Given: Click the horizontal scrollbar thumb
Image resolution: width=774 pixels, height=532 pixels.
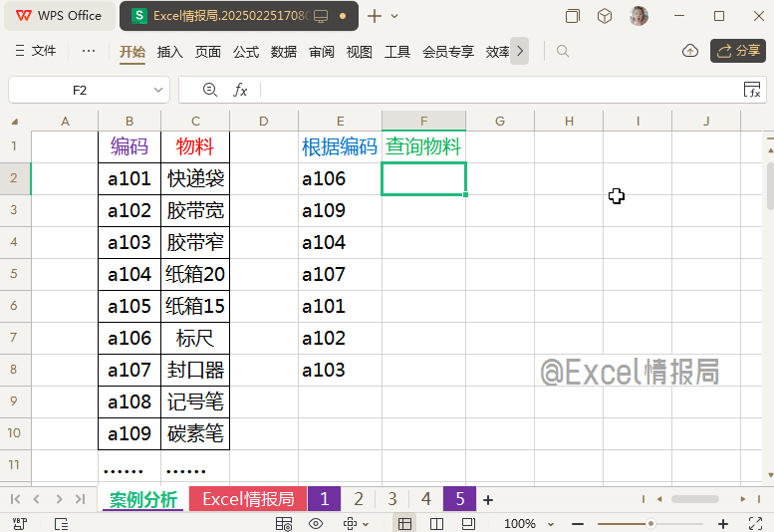Looking at the screenshot, I should [694, 499].
